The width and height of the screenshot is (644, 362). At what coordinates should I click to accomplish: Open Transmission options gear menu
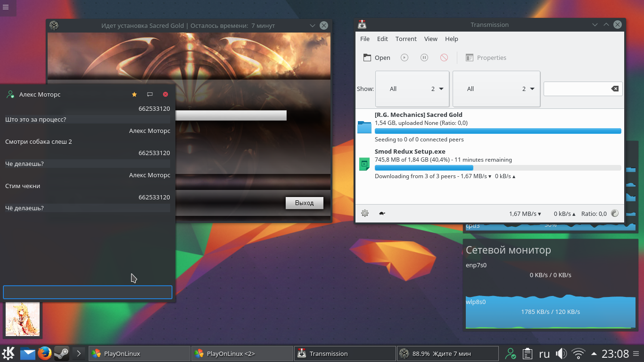click(x=365, y=213)
